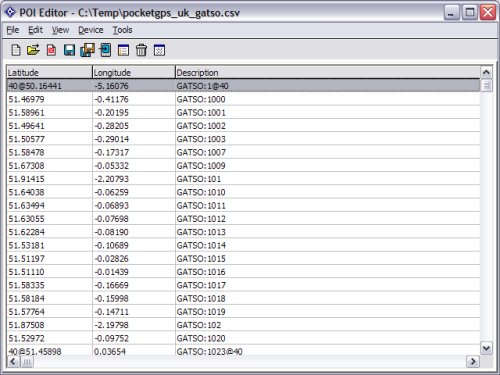500x375 pixels.
Task: Click the close file icon with red X
Action: (x=51, y=50)
